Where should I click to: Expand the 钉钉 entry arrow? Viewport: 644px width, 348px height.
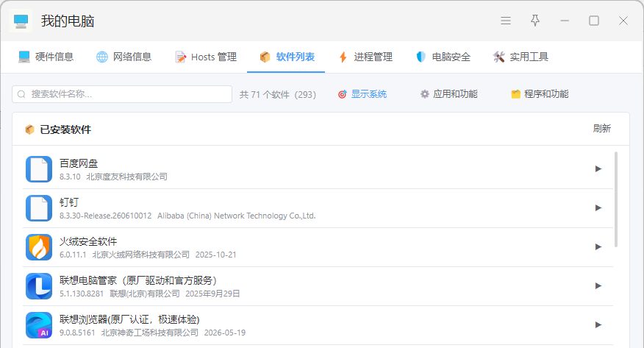(598, 208)
